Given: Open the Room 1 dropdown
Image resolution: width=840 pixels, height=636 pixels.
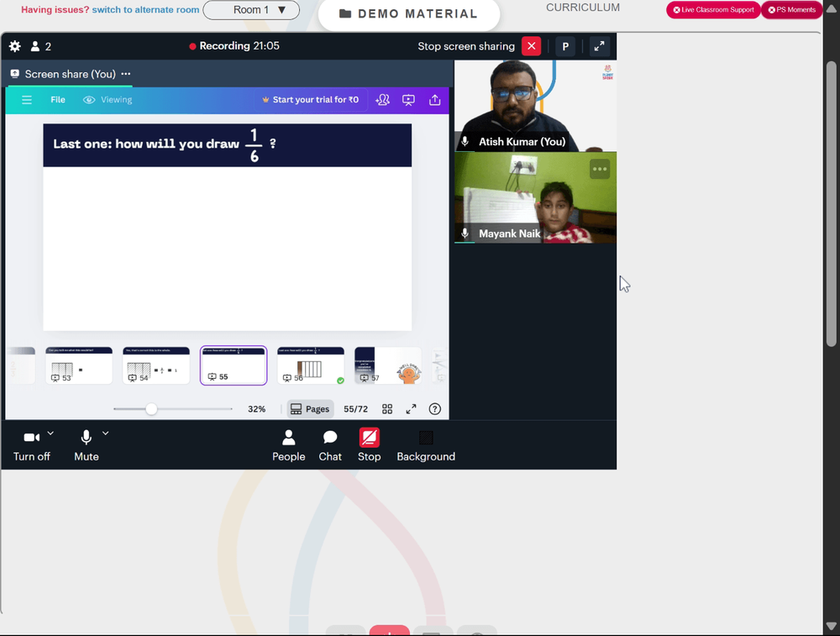Looking at the screenshot, I should pos(251,9).
